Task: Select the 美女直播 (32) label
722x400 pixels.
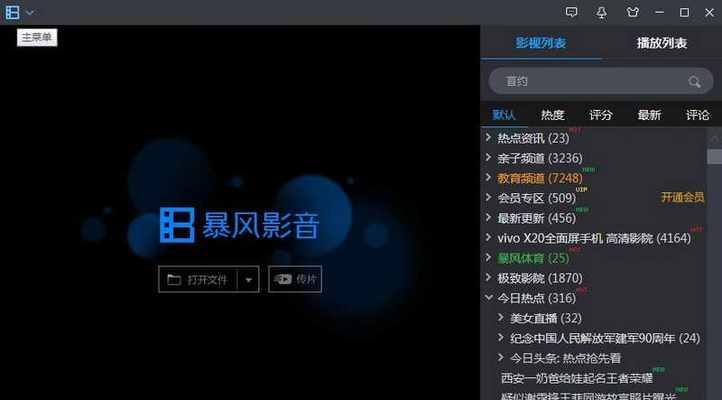Action: coord(546,319)
